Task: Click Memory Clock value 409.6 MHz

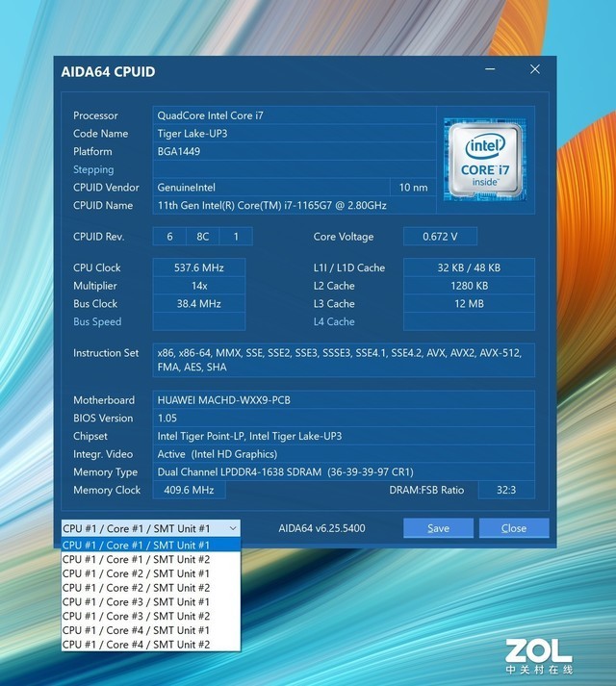Action: tap(190, 490)
